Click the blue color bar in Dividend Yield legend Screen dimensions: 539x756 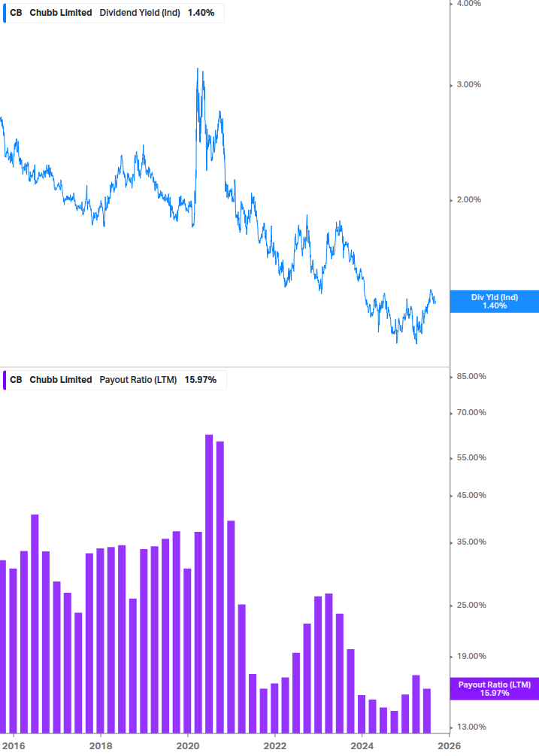[5, 13]
